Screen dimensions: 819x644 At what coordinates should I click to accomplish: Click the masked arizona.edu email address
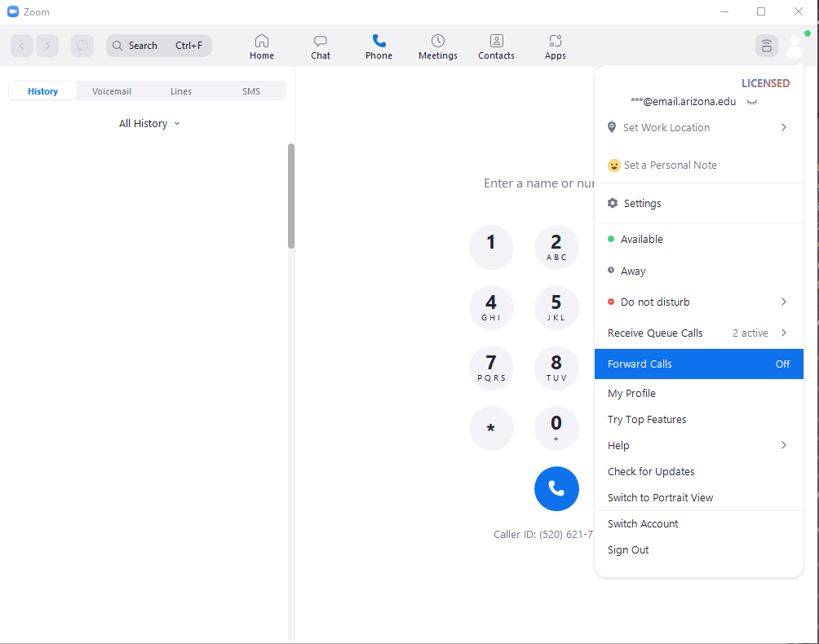click(684, 102)
